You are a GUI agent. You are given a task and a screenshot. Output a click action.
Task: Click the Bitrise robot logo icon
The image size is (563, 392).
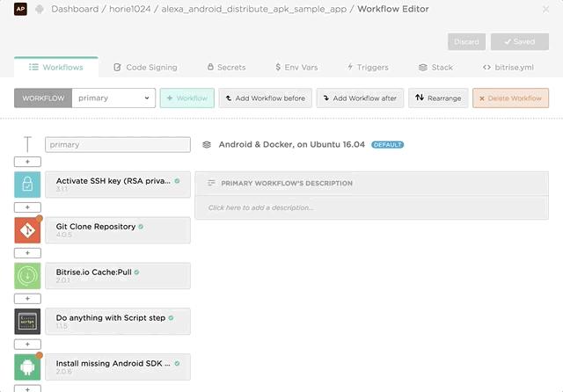[40, 9]
